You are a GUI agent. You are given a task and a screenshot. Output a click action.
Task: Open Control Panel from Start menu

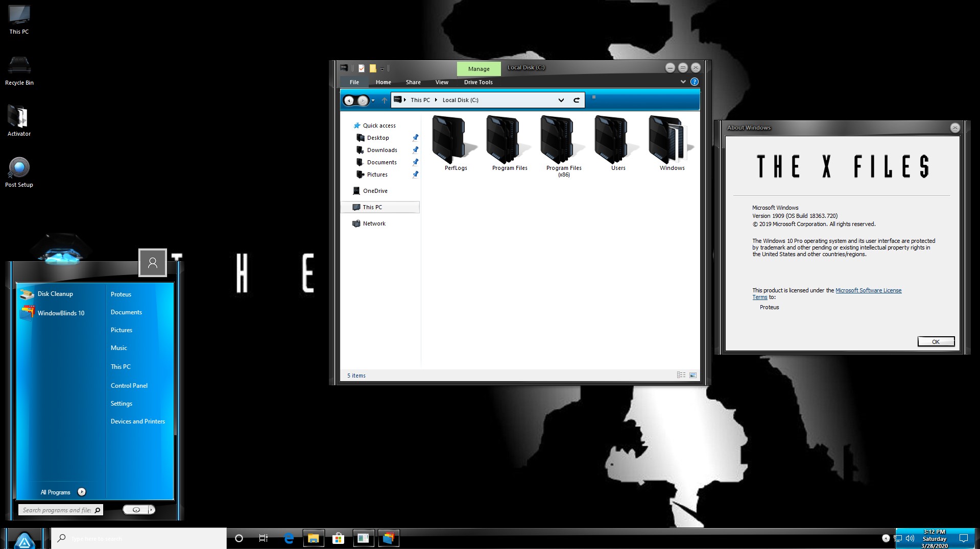(129, 386)
